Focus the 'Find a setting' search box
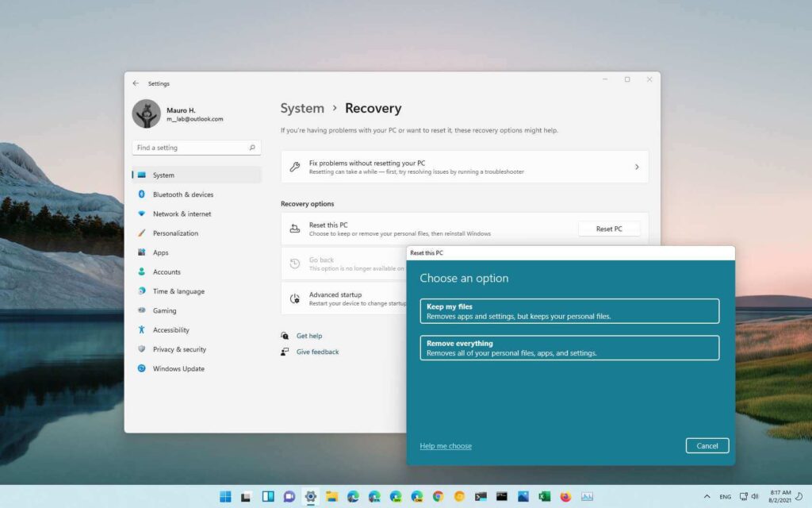812x508 pixels. tap(197, 148)
